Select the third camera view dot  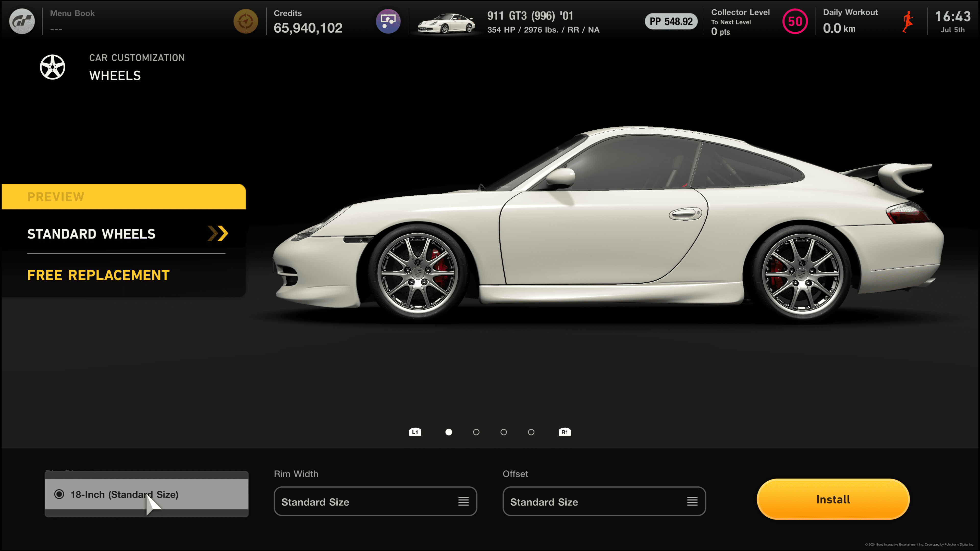(x=504, y=432)
